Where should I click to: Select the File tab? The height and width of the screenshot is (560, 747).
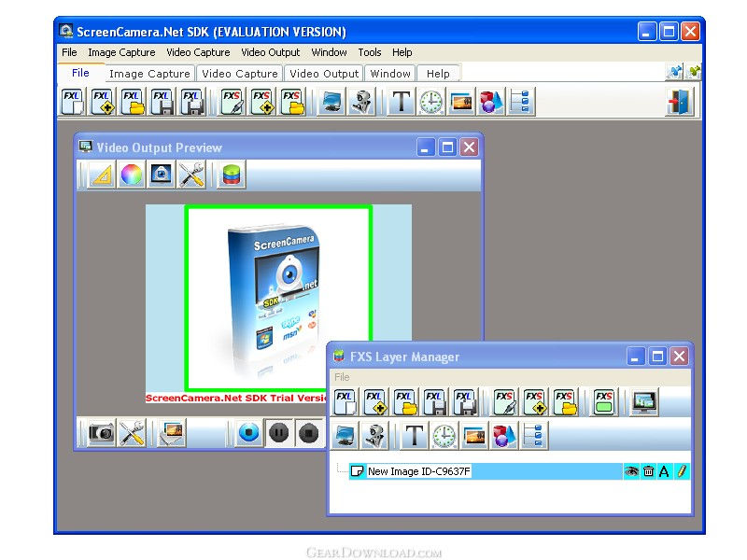[x=80, y=73]
